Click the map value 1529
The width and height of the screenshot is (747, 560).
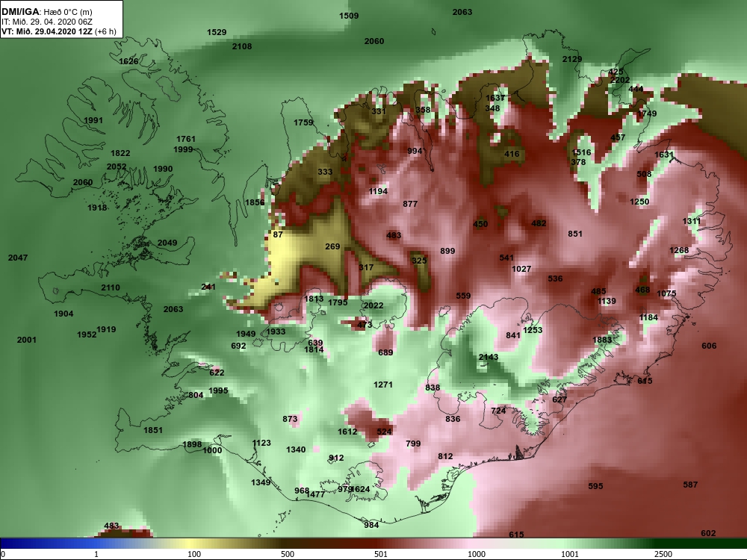(x=217, y=32)
